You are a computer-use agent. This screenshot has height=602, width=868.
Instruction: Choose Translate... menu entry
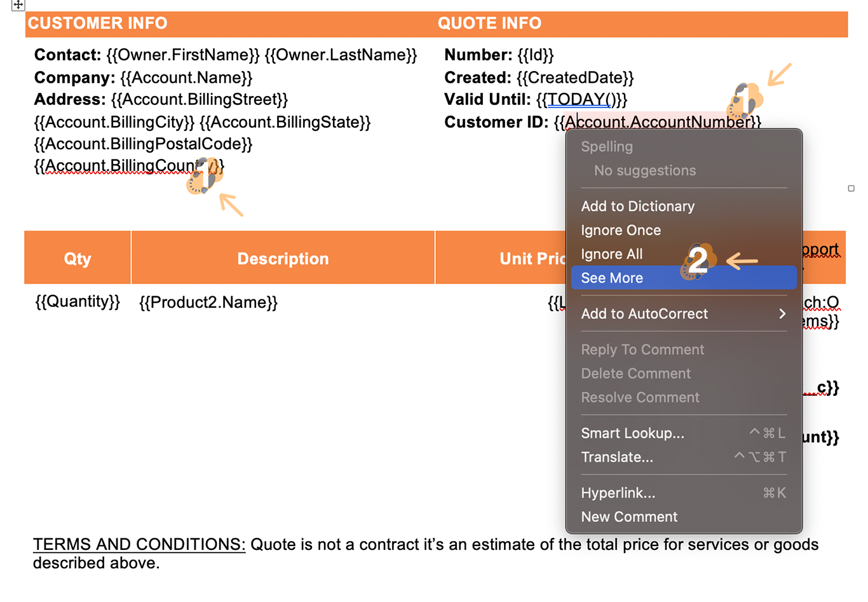tap(616, 457)
